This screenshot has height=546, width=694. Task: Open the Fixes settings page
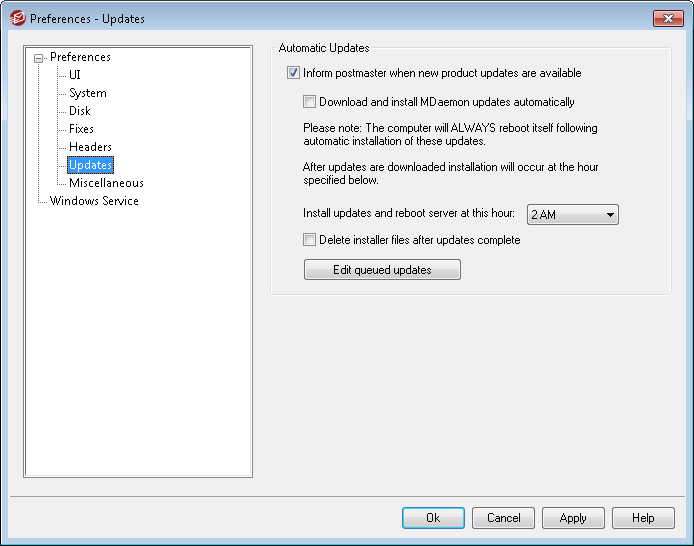(x=81, y=129)
